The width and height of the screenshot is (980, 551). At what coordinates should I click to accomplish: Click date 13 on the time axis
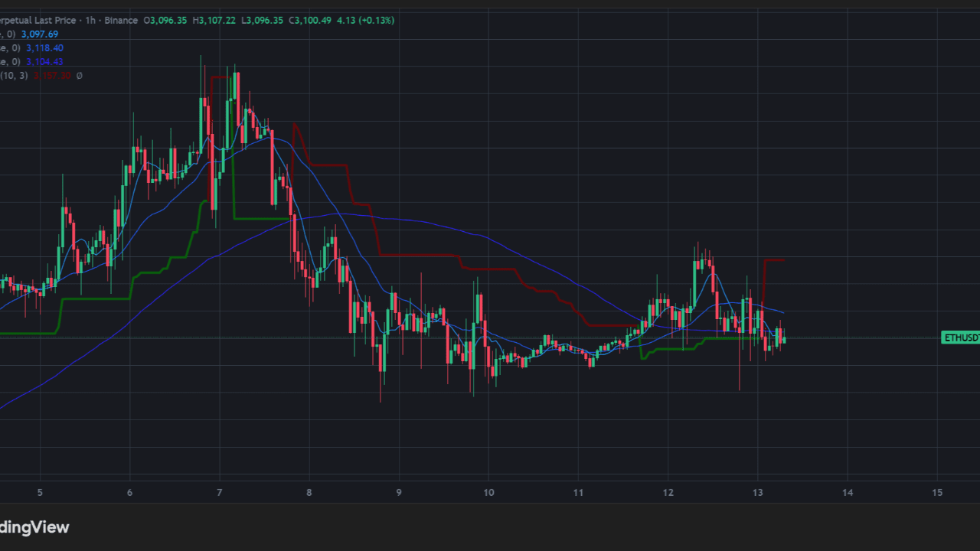click(757, 492)
